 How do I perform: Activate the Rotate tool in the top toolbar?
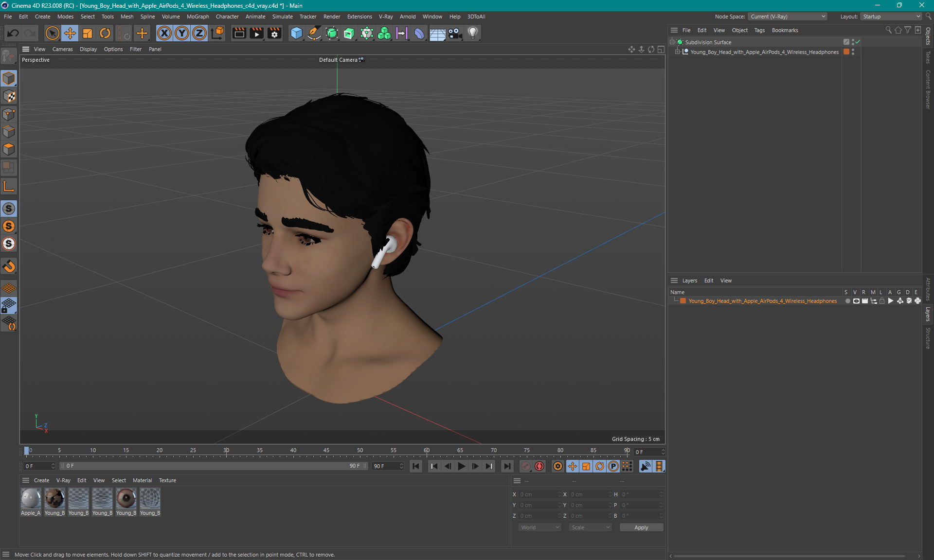[x=105, y=33]
